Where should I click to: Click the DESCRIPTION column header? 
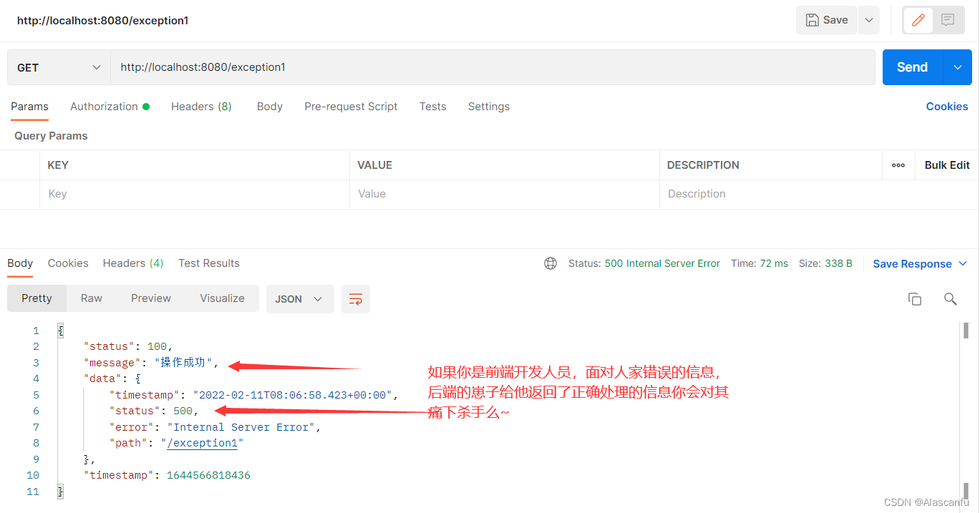pyautogui.click(x=703, y=165)
